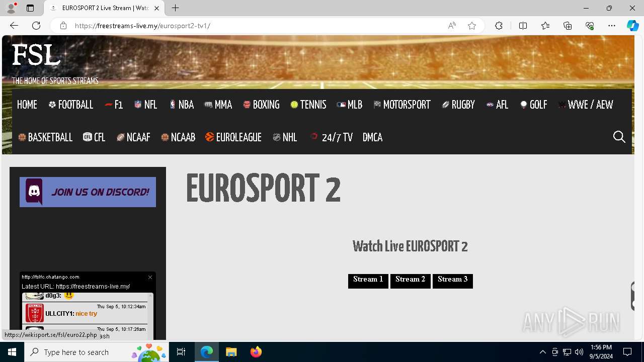Launch Firefox from taskbar
Image resolution: width=644 pixels, height=362 pixels.
(256, 352)
